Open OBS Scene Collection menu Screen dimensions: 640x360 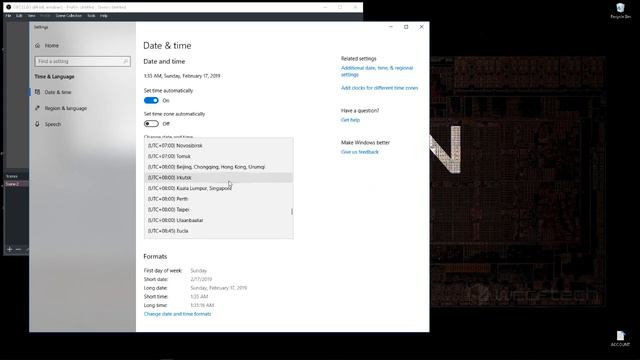pos(69,16)
